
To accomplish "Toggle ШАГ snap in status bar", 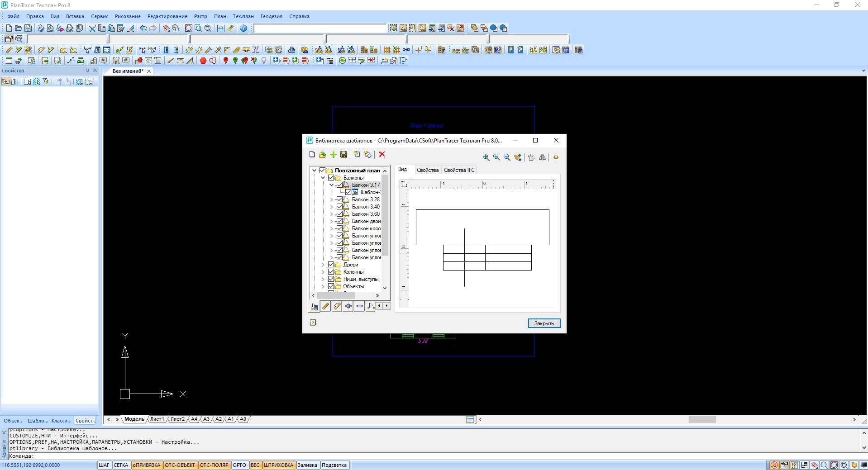I will pos(104,465).
